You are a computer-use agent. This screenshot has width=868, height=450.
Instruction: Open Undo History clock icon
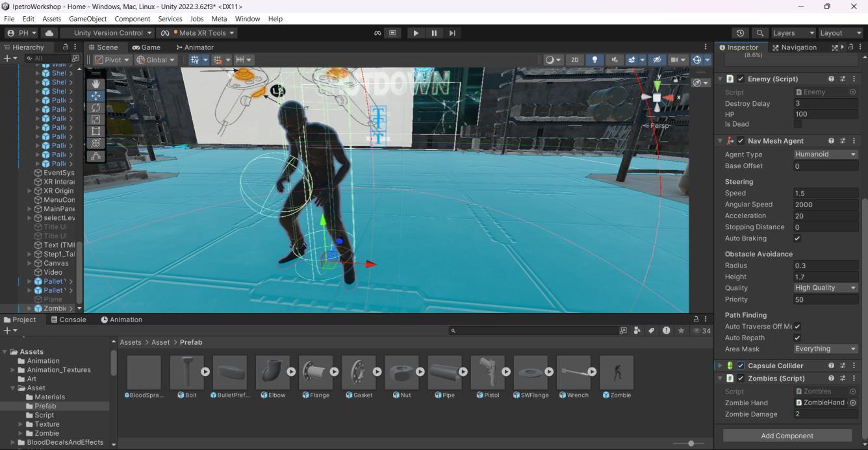[x=740, y=33]
